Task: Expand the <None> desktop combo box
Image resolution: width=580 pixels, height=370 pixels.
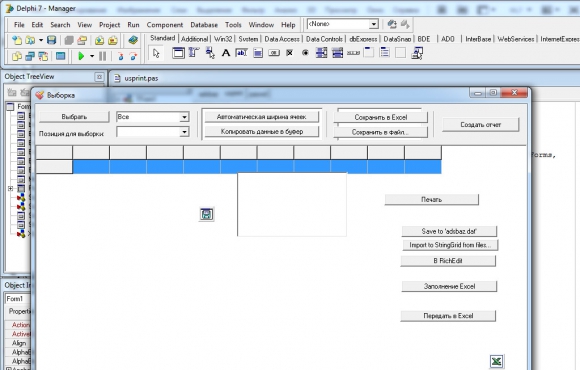Action: (x=374, y=24)
